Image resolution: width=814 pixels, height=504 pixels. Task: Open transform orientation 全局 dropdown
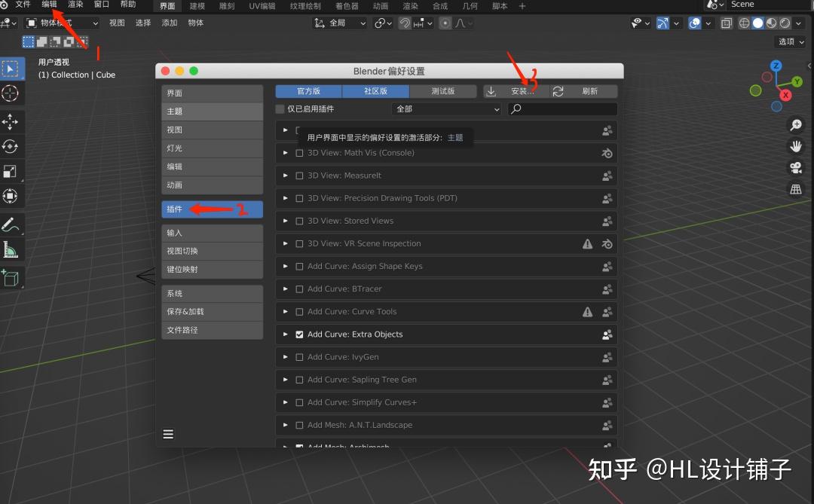(x=341, y=23)
